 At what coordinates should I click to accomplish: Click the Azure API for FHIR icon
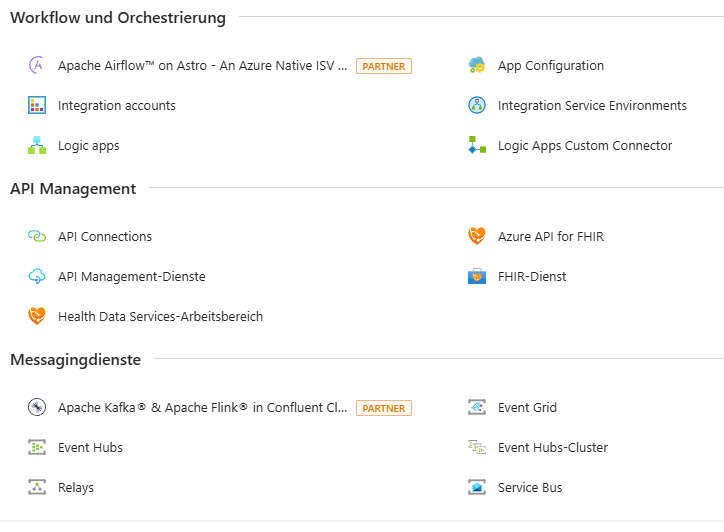(x=477, y=237)
